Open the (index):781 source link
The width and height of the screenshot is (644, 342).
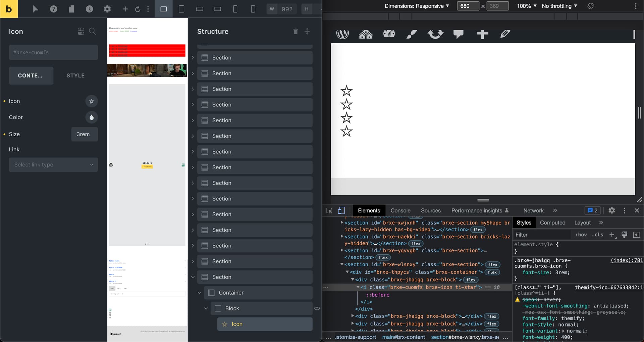pos(627,260)
